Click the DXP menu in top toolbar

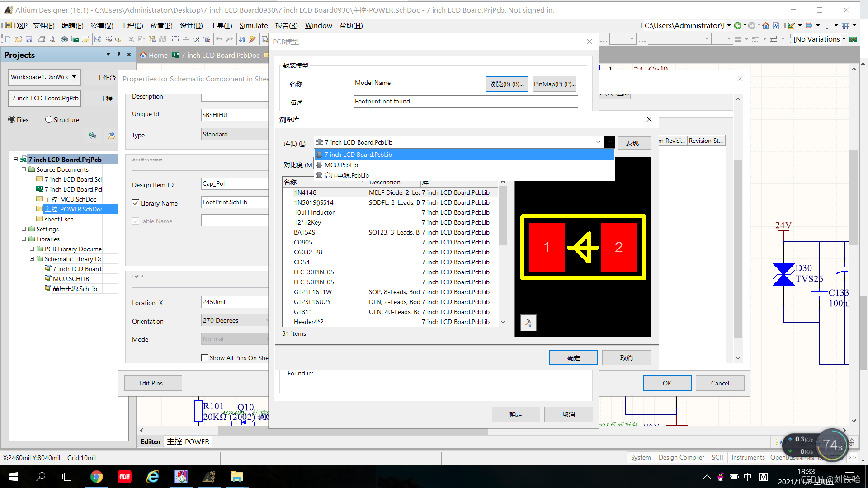(21, 26)
